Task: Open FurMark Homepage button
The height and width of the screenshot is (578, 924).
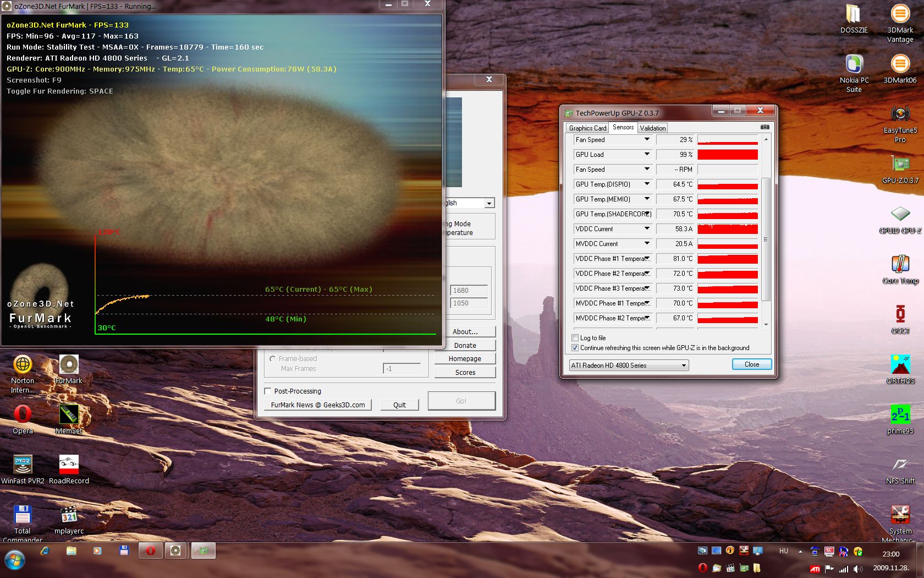Action: pos(465,358)
